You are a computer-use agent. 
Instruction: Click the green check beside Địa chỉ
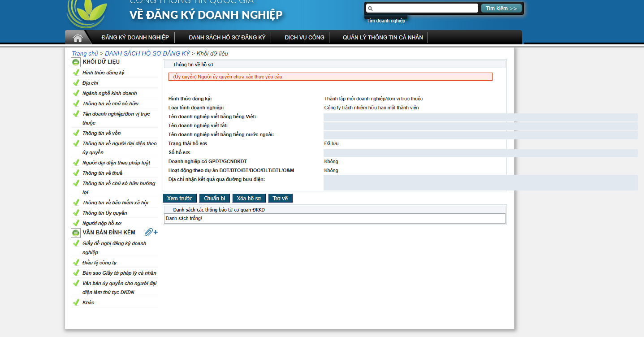pos(76,82)
